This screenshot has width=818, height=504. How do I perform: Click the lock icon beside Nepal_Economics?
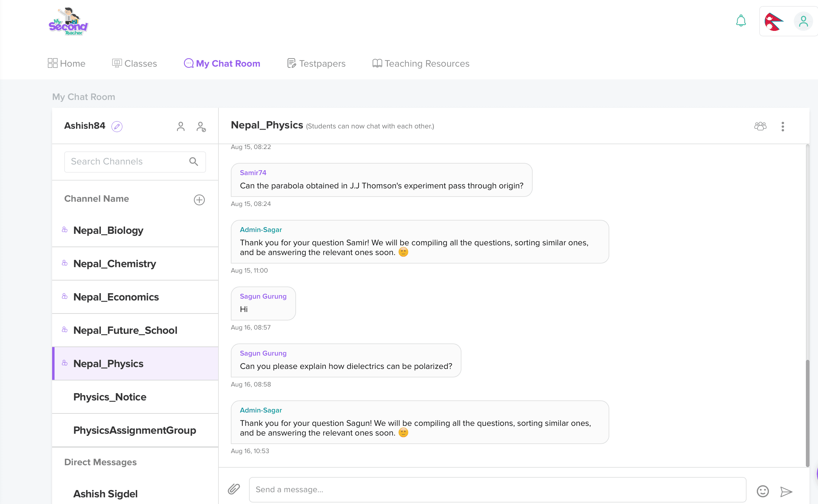pos(65,296)
